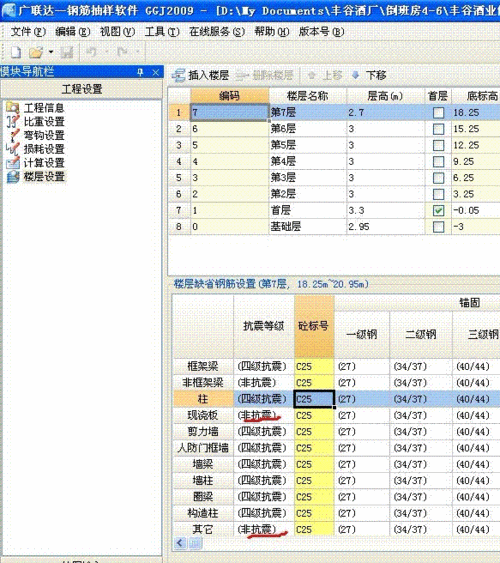Click horizontal scrollbar left arrow in rebar table
This screenshot has height=563, width=500.
click(x=180, y=543)
